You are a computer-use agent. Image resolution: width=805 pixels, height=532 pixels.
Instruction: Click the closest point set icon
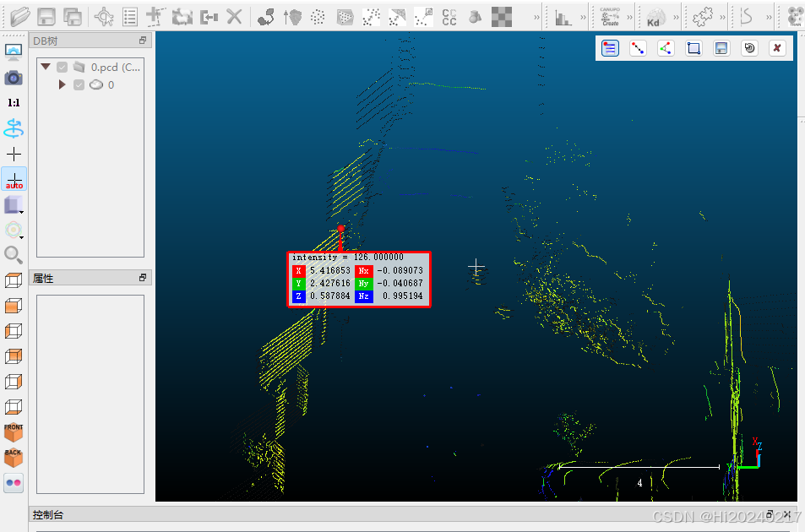click(x=423, y=17)
